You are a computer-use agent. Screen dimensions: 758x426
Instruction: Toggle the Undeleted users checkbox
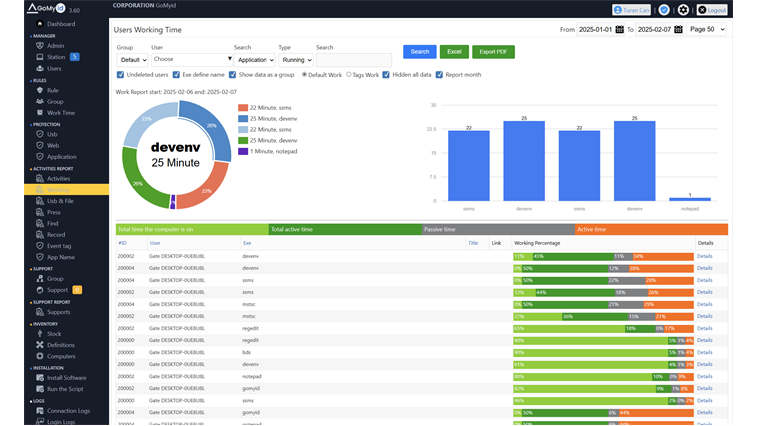(121, 74)
